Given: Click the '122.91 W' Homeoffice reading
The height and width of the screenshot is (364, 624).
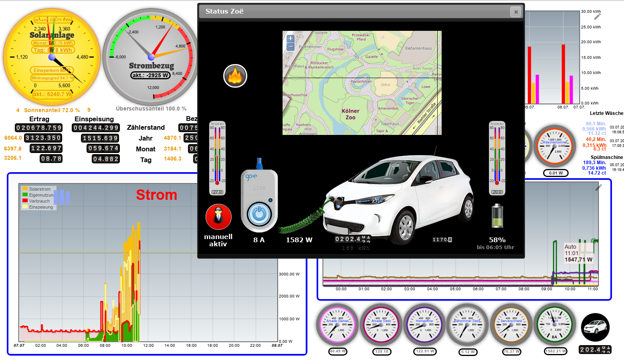Looking at the screenshot, I should [x=425, y=351].
